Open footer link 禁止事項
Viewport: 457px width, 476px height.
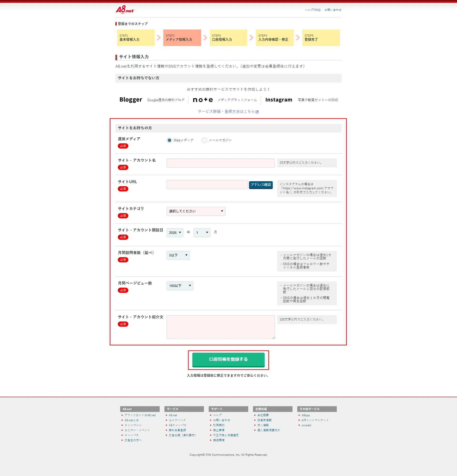pos(219,430)
